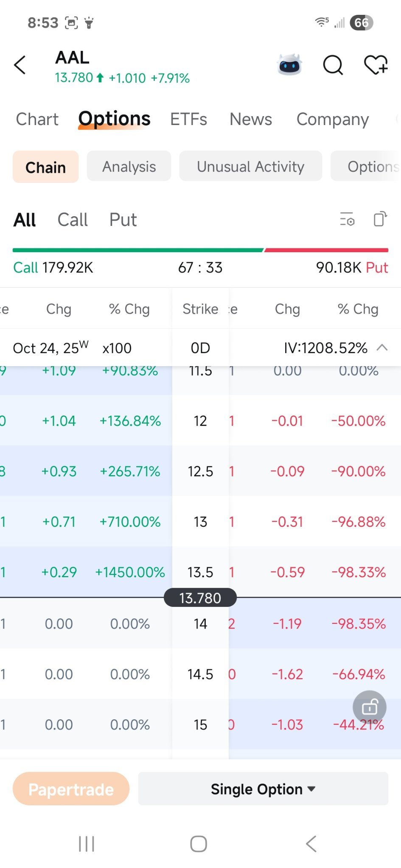
Task: Tap Android recent apps navigation icon
Action: pos(87,844)
